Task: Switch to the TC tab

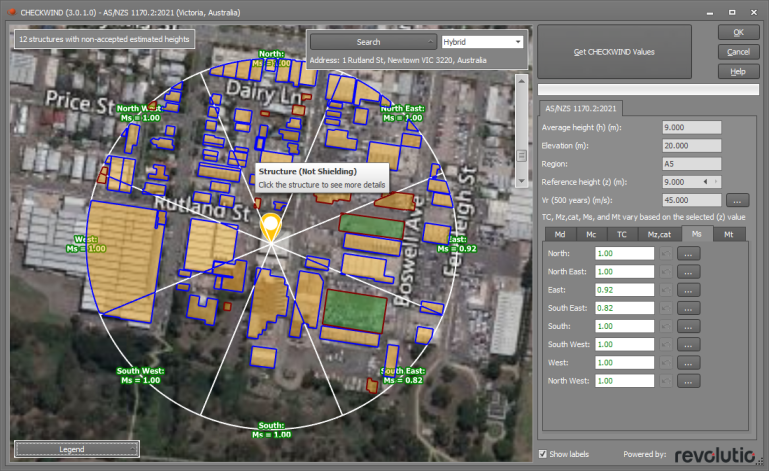Action: 622,235
